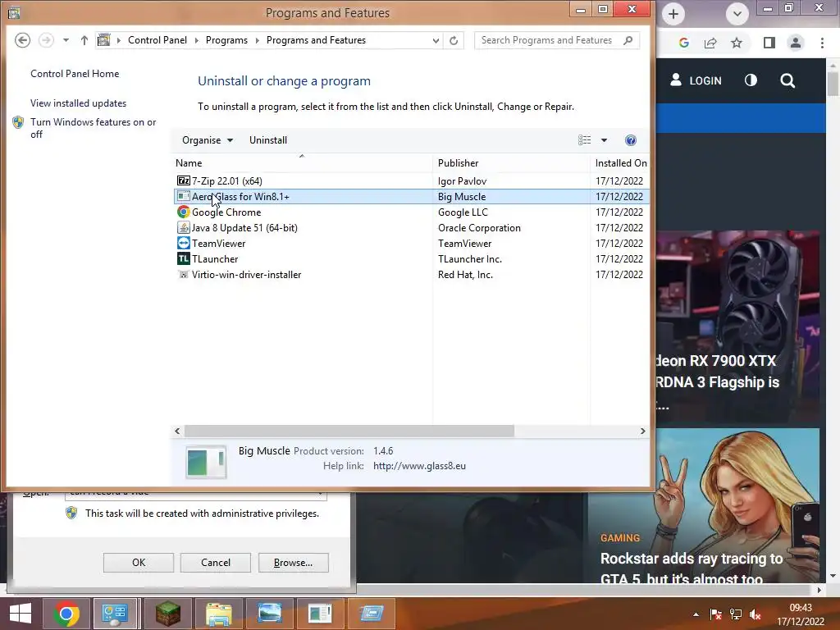Open the recent locations dropdown arrow
The image size is (840, 630).
click(66, 40)
